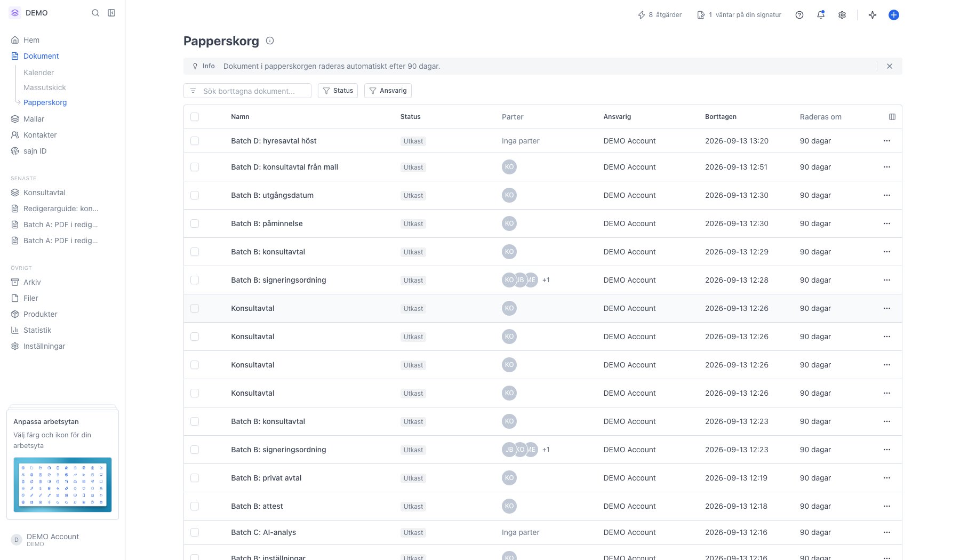Close the info banner about 90 dagar
Image resolution: width=960 pixels, height=560 pixels.
point(889,66)
